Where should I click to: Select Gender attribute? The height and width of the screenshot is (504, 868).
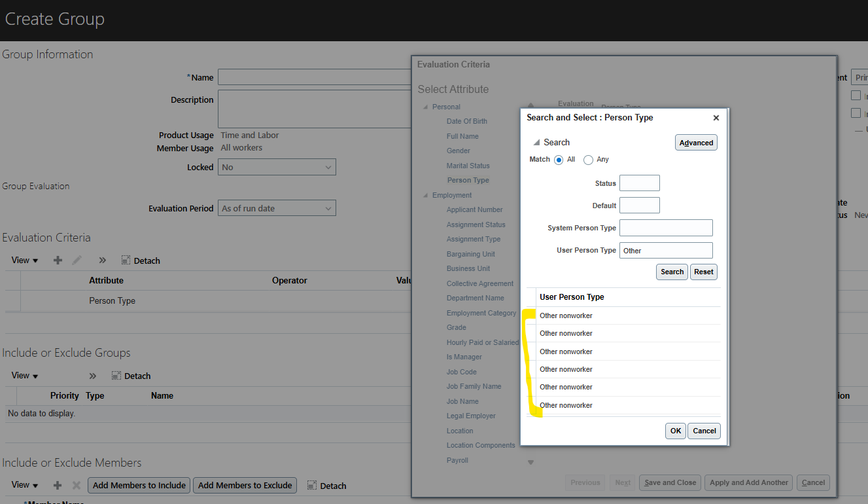(459, 151)
